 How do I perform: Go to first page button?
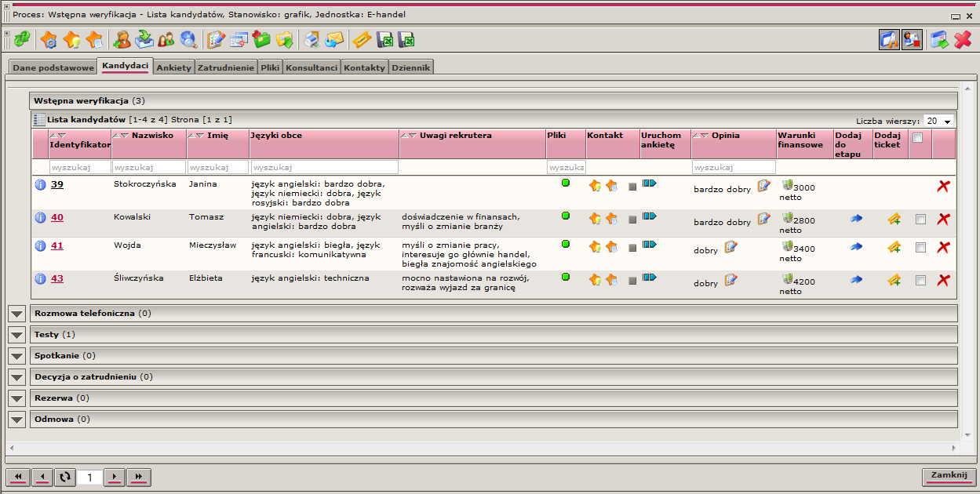(17, 476)
